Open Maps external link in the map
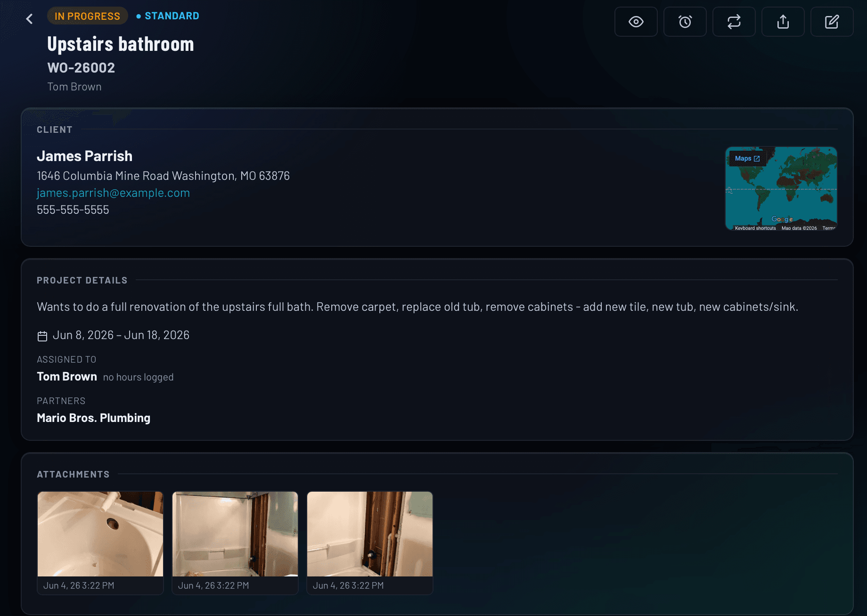Viewport: 867px width, 616px height. tap(747, 159)
